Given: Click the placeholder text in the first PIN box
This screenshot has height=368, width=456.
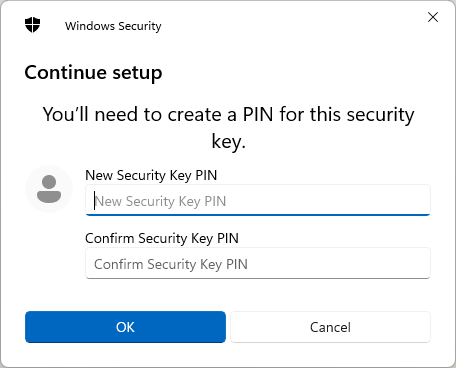Looking at the screenshot, I should coord(161,201).
